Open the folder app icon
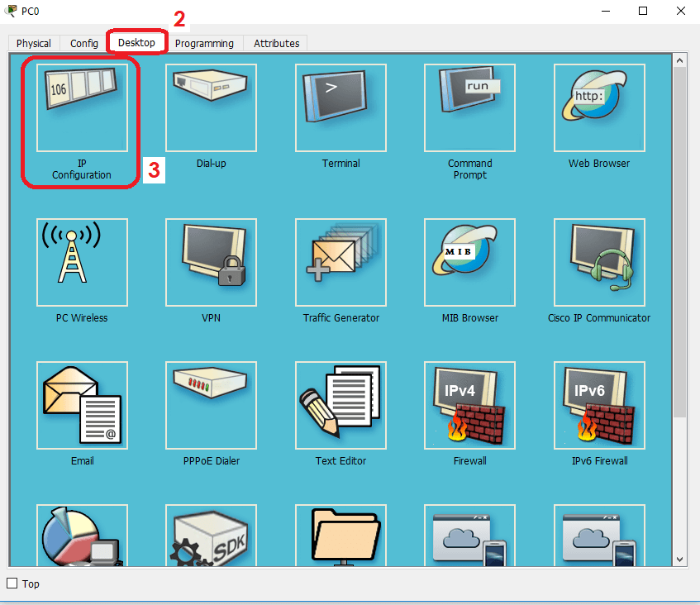700x605 pixels. pos(340,536)
